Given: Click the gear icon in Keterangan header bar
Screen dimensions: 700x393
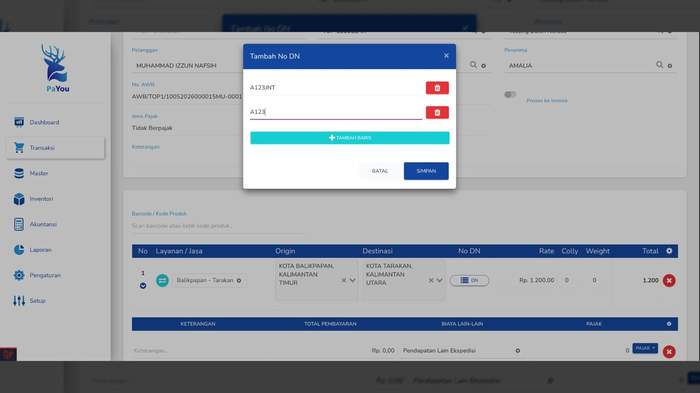Looking at the screenshot, I should coord(669,324).
